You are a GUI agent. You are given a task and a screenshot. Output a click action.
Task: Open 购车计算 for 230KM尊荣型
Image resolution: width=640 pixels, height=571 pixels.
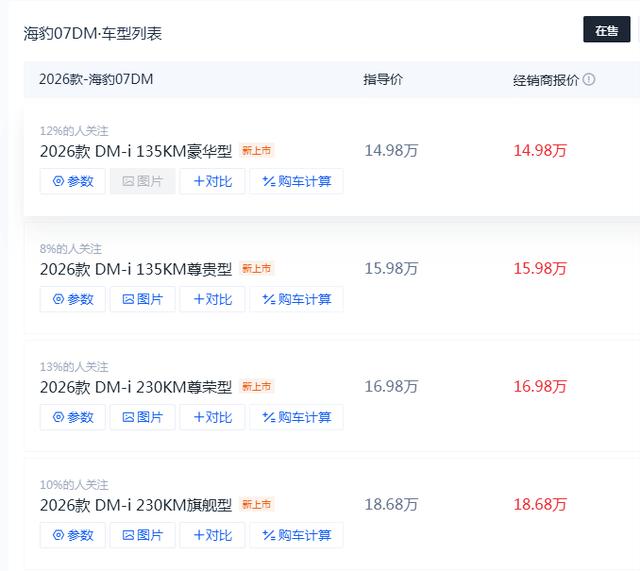[296, 417]
